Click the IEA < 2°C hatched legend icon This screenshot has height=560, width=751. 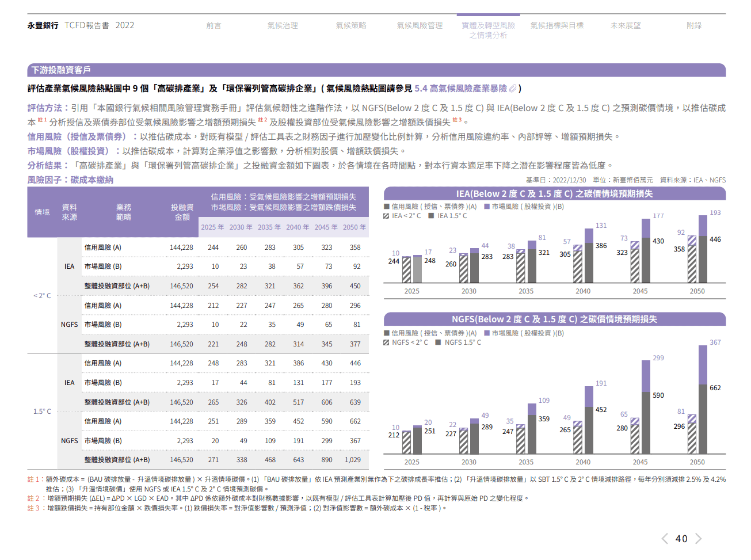pos(387,216)
